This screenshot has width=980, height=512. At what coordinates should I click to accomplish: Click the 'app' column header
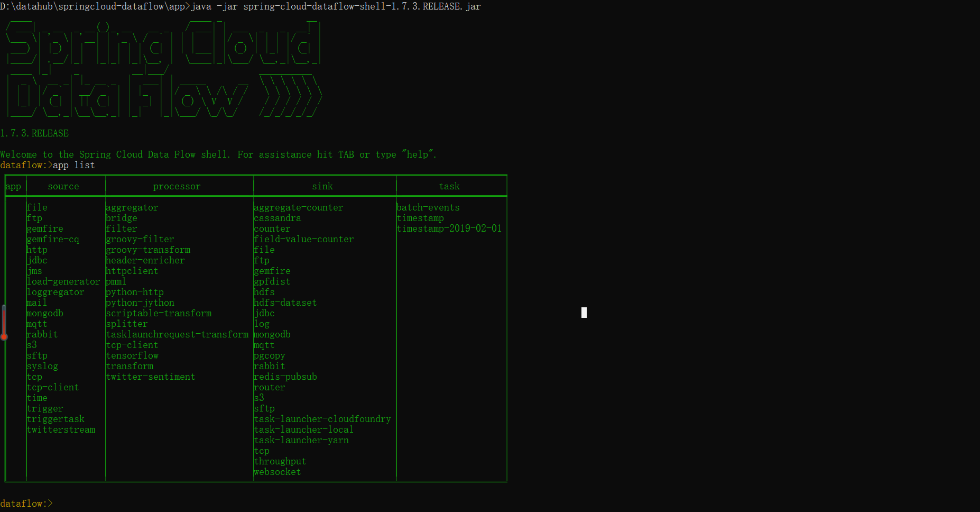pos(13,186)
